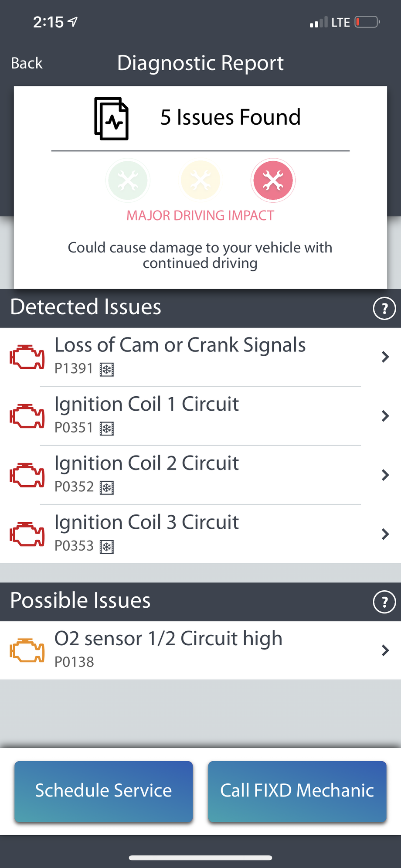This screenshot has width=401, height=868.
Task: Tap the diagnostic report document icon
Action: click(112, 119)
